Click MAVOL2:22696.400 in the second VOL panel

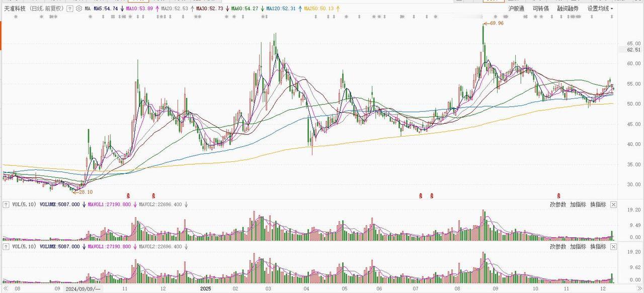click(161, 247)
